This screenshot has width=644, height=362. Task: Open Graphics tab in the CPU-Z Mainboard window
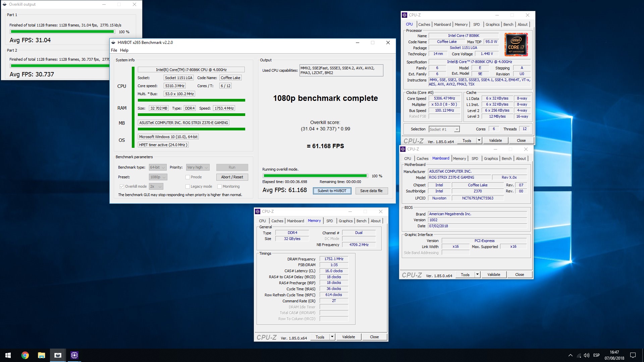(491, 159)
